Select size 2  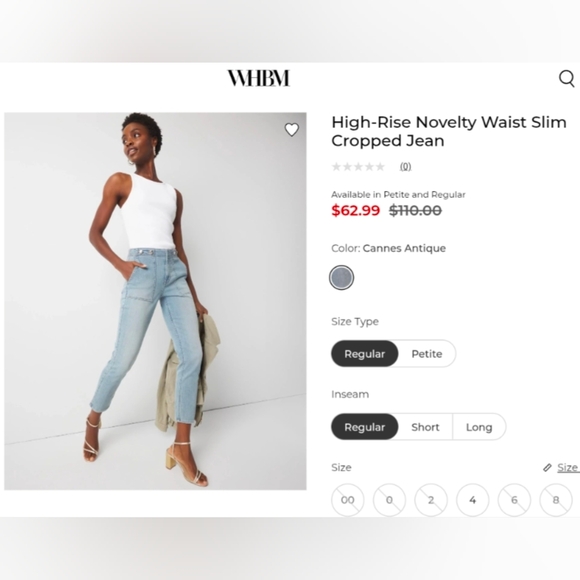pyautogui.click(x=431, y=500)
